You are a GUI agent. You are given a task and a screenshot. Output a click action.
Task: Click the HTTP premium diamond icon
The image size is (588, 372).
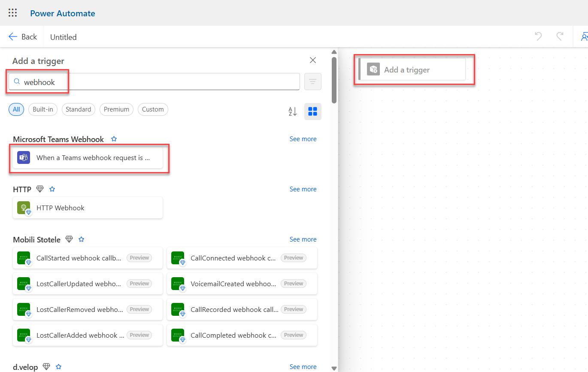pos(40,189)
